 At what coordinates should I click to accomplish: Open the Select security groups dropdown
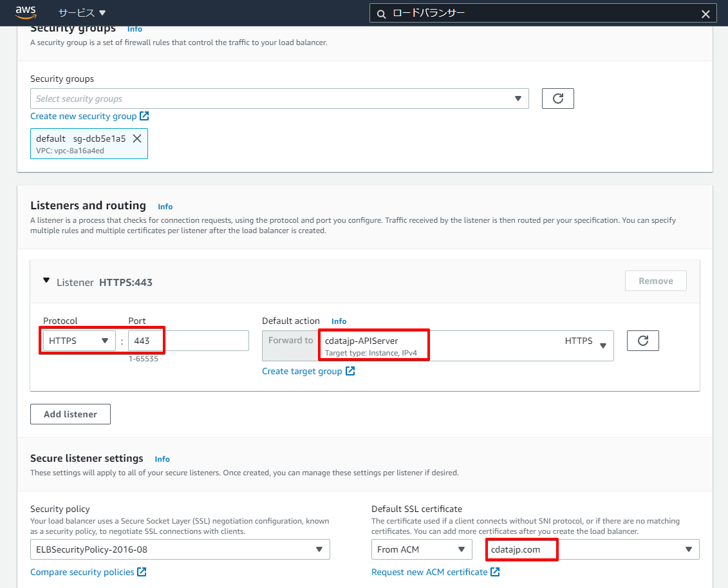(x=279, y=99)
